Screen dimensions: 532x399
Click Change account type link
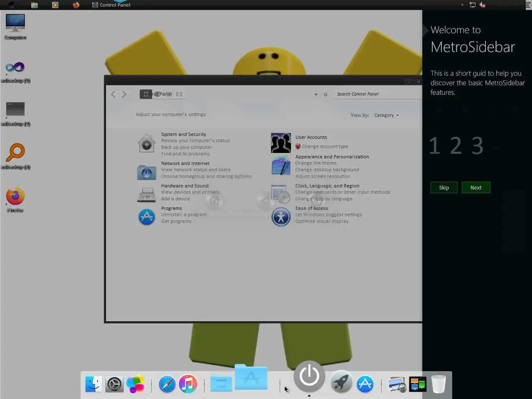(x=325, y=146)
